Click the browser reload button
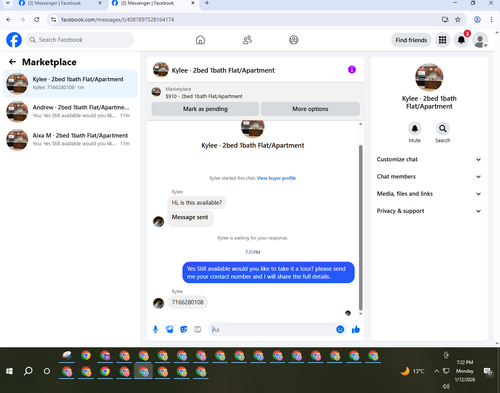This screenshot has height=393, width=500. coord(37,20)
